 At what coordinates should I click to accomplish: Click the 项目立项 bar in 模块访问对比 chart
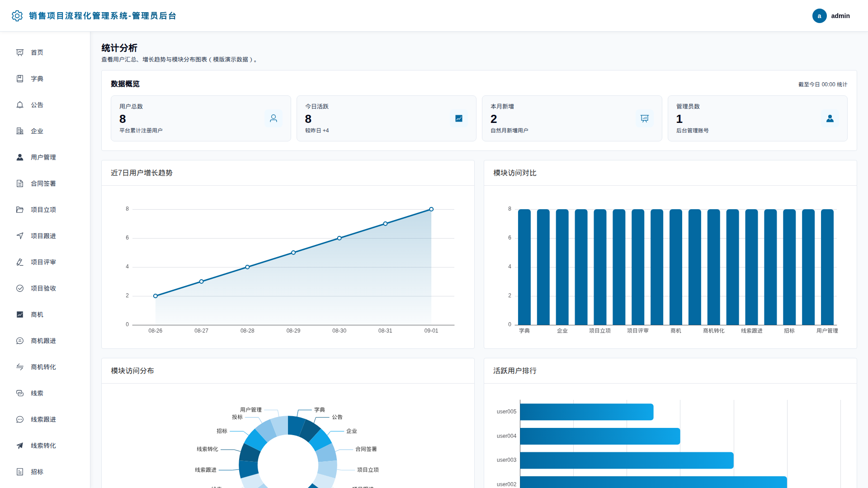(600, 267)
